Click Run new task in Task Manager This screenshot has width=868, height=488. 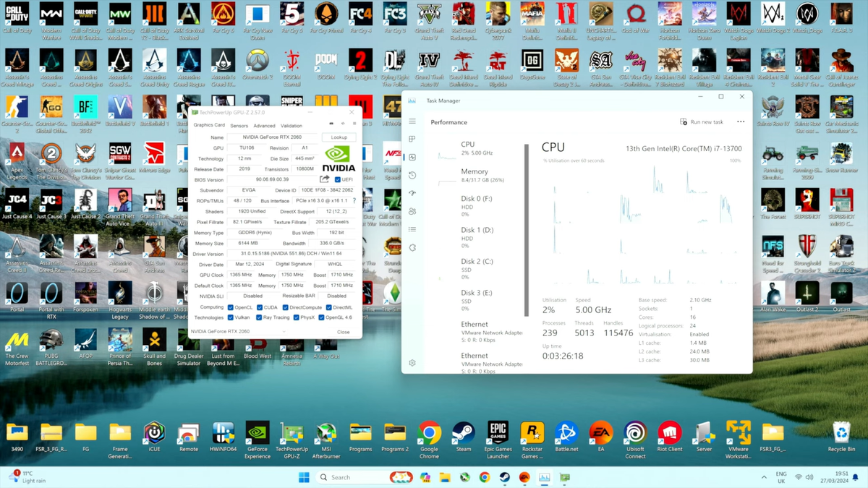point(702,122)
